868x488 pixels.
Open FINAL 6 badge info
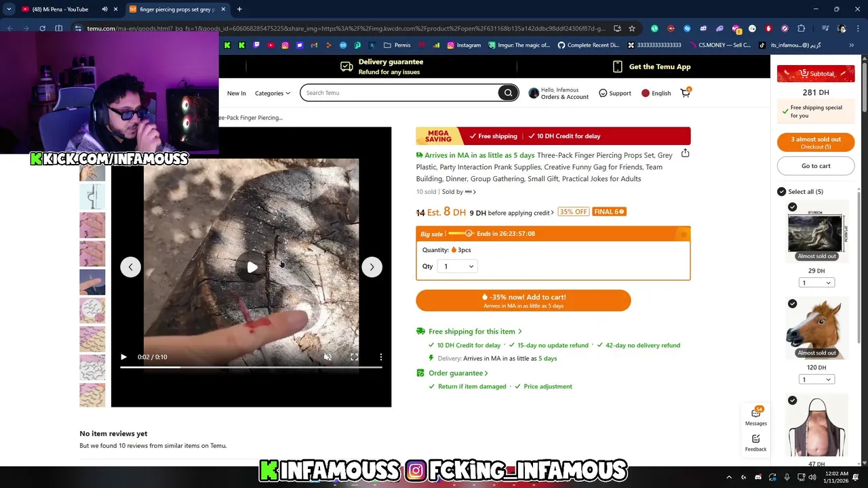(x=609, y=212)
